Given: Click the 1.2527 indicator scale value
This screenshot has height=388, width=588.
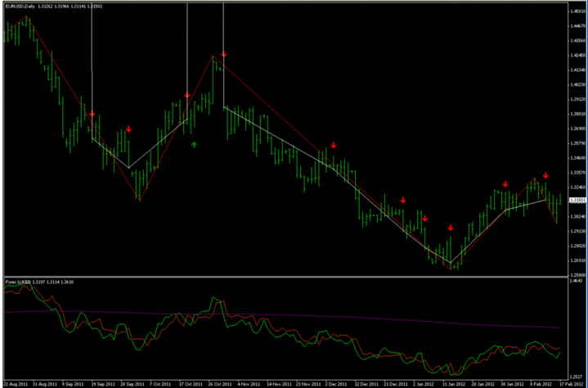Looking at the screenshot, I should [x=577, y=377].
